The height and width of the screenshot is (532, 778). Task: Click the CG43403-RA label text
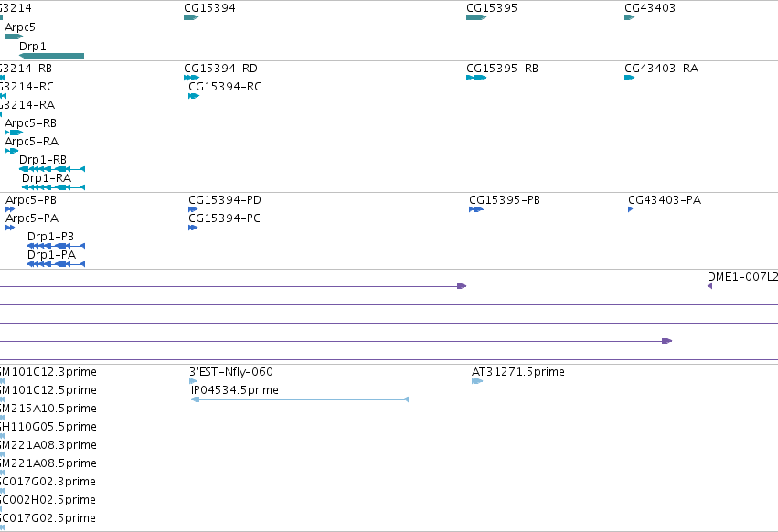pyautogui.click(x=661, y=68)
